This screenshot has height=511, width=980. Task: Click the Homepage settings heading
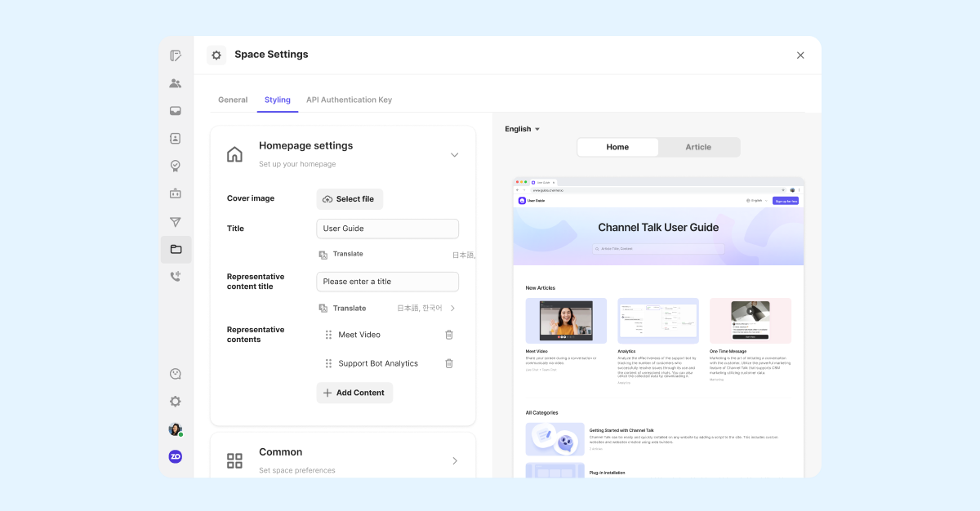click(x=306, y=145)
